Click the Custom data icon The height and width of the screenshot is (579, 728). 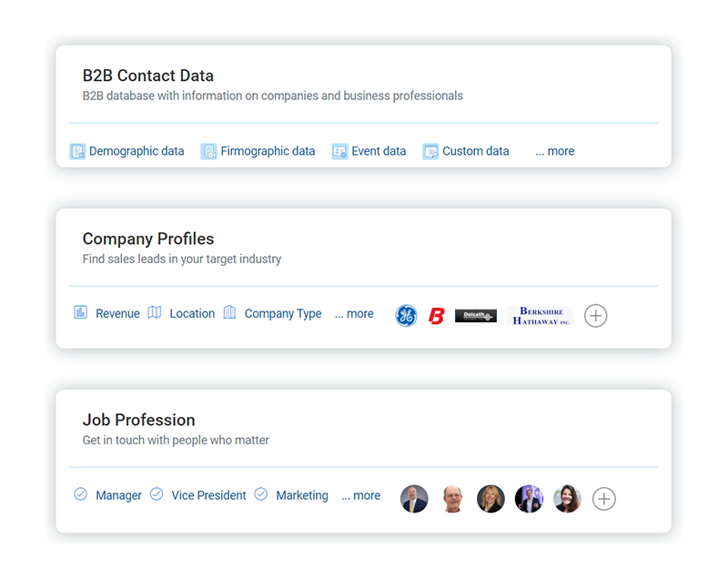tap(429, 151)
